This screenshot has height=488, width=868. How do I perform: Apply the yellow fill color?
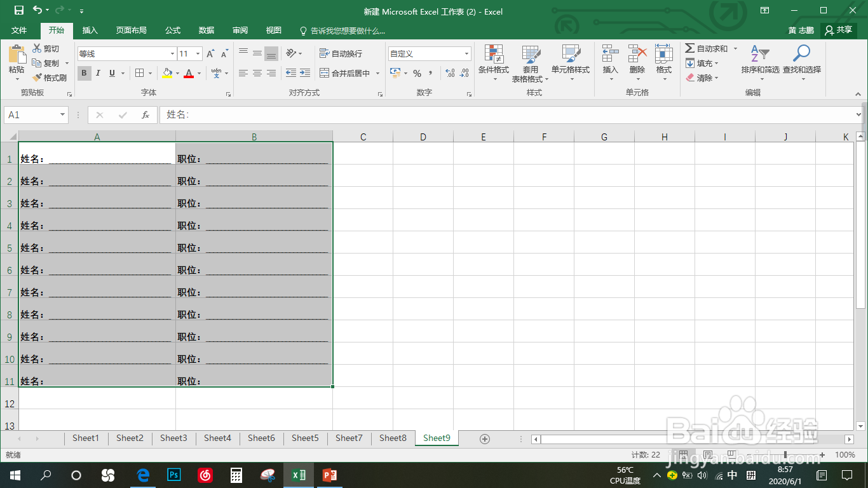[167, 73]
